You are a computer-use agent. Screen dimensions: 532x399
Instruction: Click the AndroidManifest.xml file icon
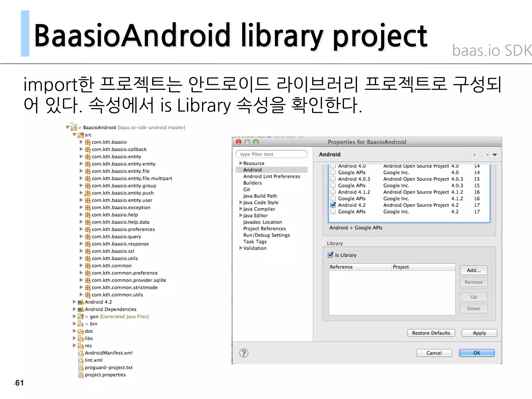click(x=81, y=353)
